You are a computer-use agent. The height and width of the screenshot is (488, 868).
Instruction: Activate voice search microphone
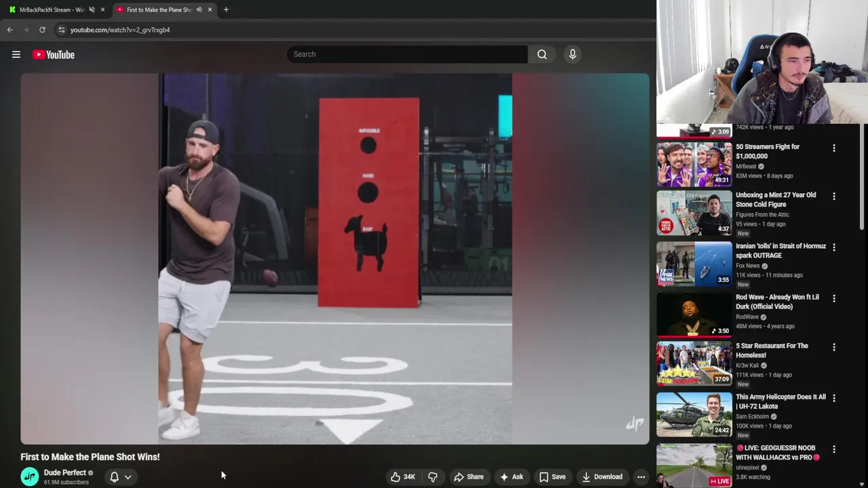click(572, 54)
